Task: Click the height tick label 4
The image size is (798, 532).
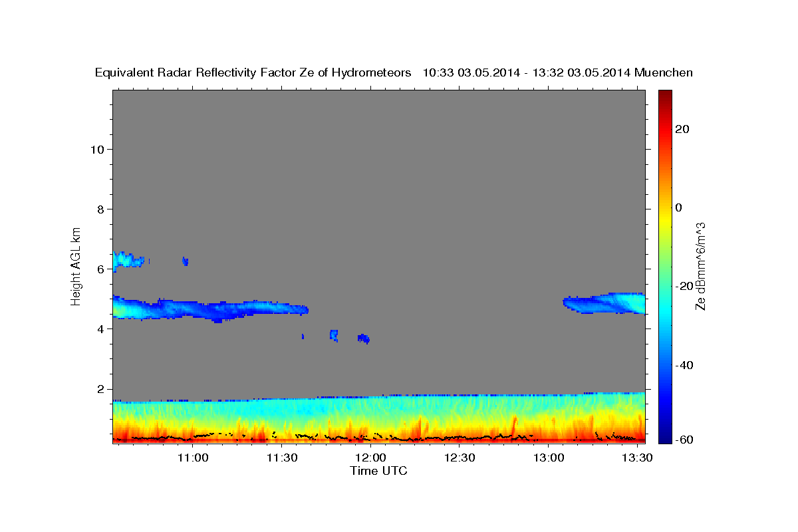Action: pos(101,329)
